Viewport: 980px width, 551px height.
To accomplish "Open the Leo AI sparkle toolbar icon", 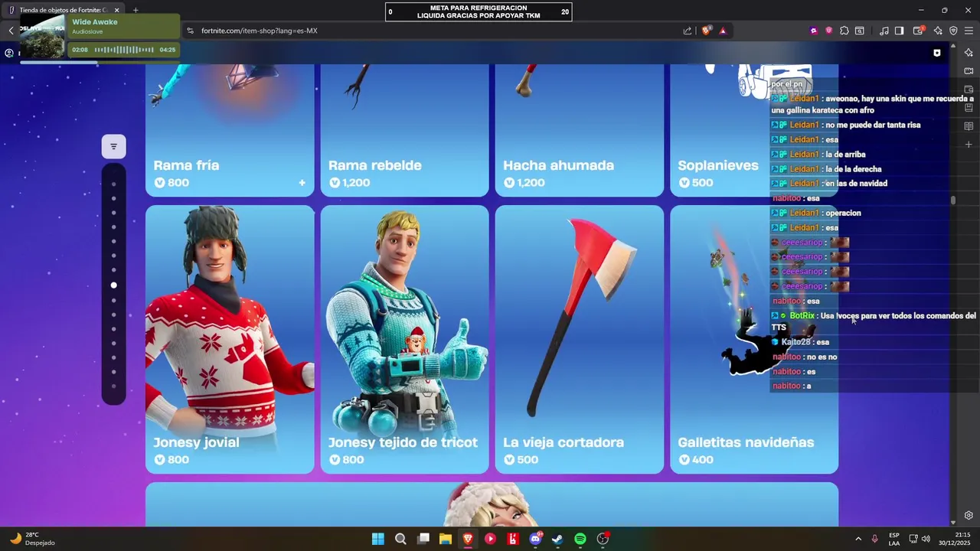I will (x=938, y=31).
